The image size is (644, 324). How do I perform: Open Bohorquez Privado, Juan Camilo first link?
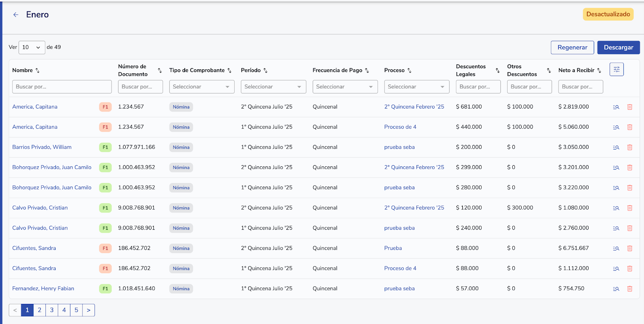point(52,167)
